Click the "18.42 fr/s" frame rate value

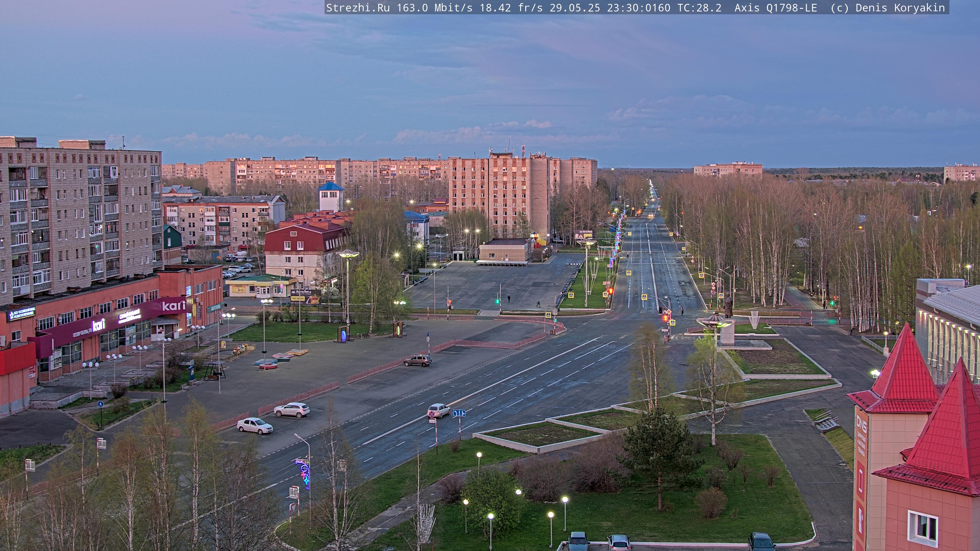click(511, 8)
